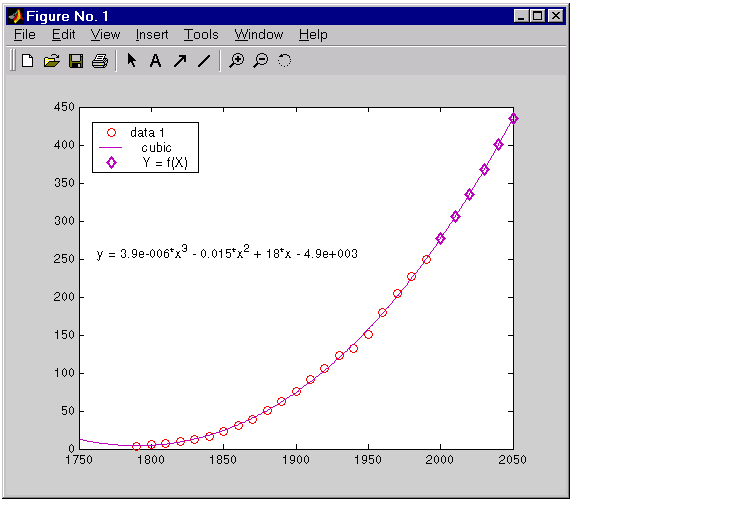Activate the Rotate 3D tool

[284, 61]
